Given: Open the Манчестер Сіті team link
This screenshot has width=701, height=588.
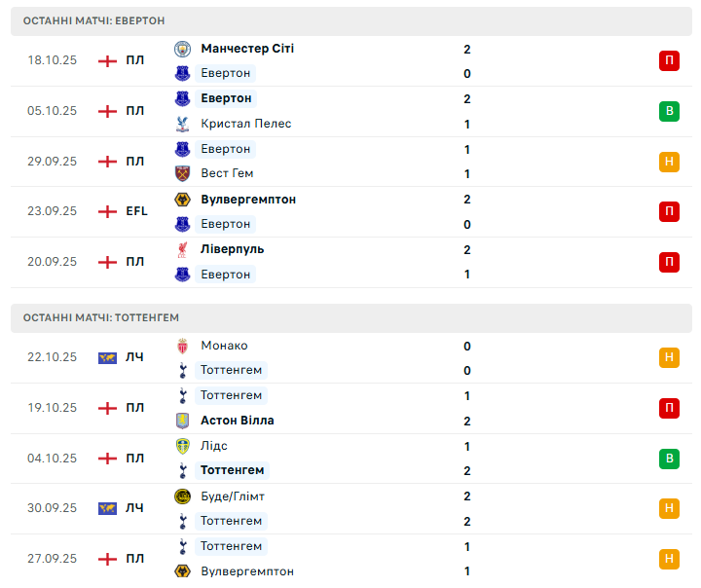Looking at the screenshot, I should point(247,49).
